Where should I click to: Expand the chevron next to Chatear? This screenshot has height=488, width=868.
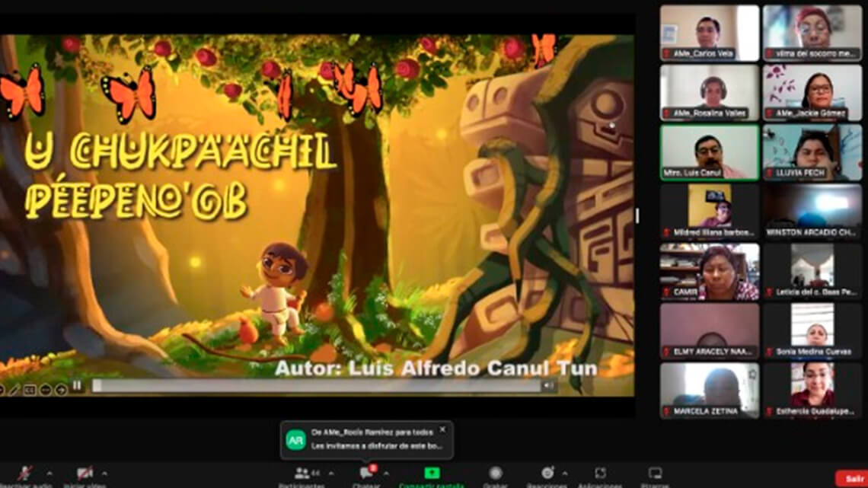(x=386, y=473)
